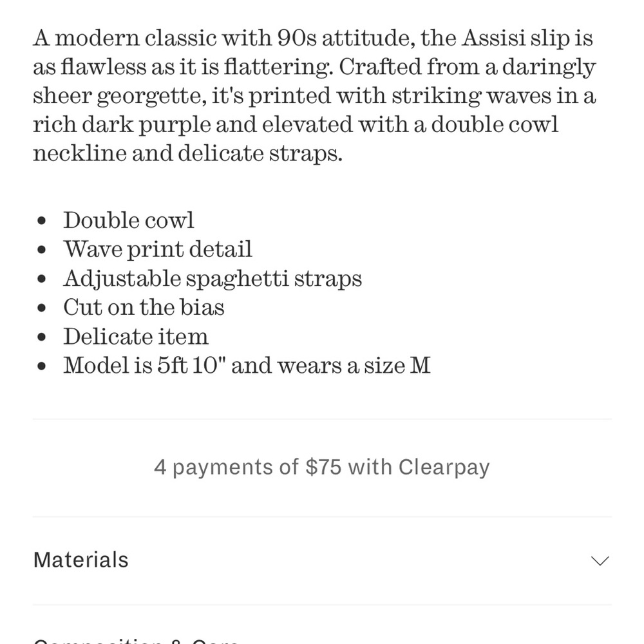644x644 pixels.
Task: Click the Cut on the bias bullet
Action: [144, 307]
